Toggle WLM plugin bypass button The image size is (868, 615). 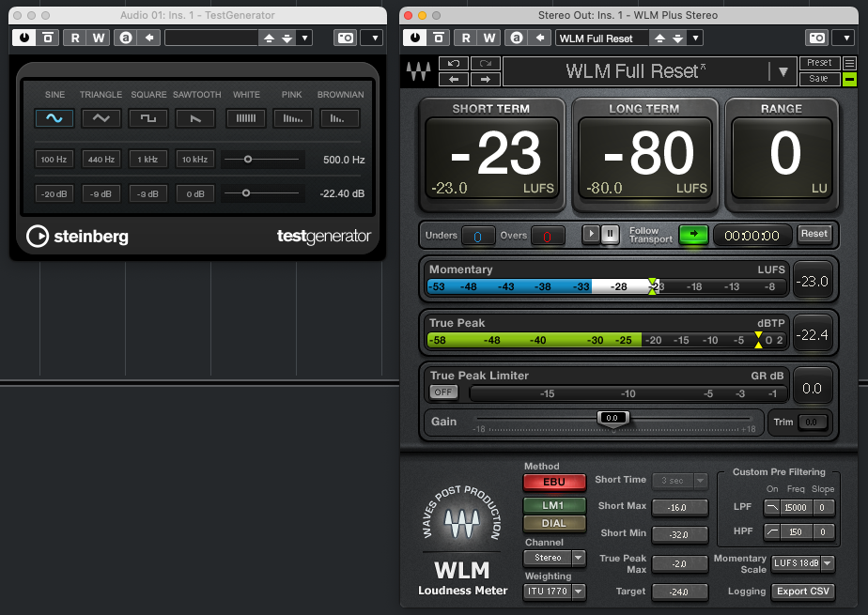[439, 38]
